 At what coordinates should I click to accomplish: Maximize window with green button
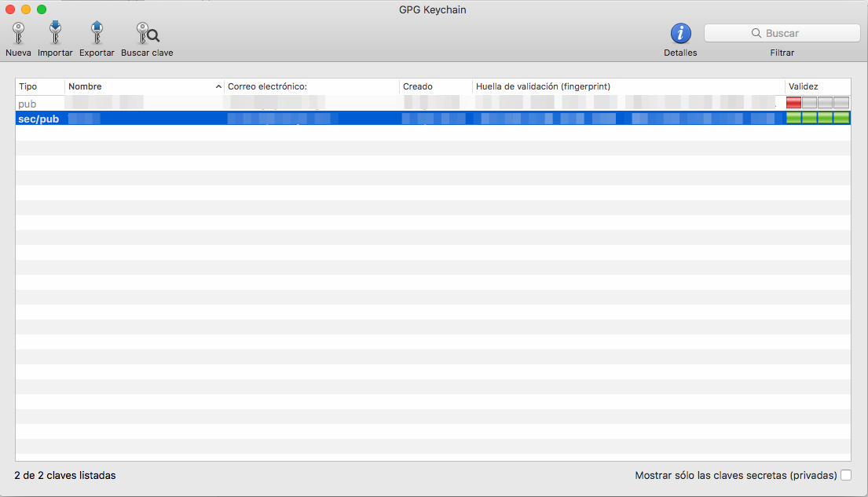(x=42, y=9)
